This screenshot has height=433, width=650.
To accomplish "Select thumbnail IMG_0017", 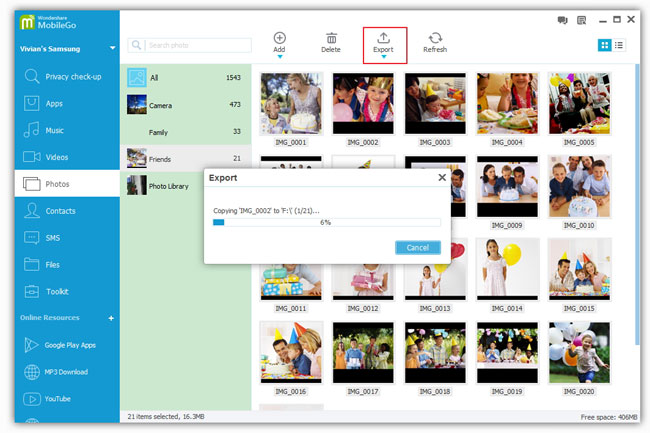I will click(x=363, y=353).
